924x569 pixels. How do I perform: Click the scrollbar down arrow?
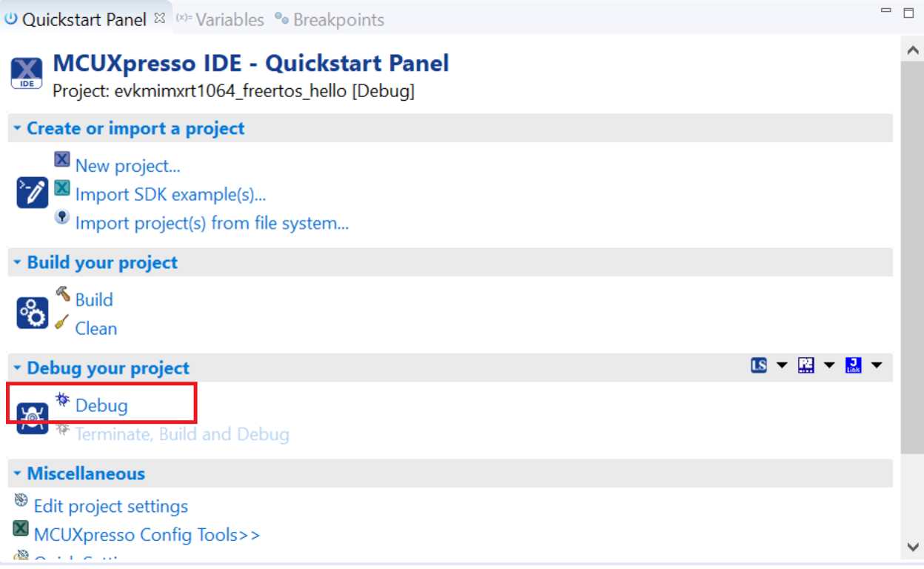pyautogui.click(x=912, y=547)
